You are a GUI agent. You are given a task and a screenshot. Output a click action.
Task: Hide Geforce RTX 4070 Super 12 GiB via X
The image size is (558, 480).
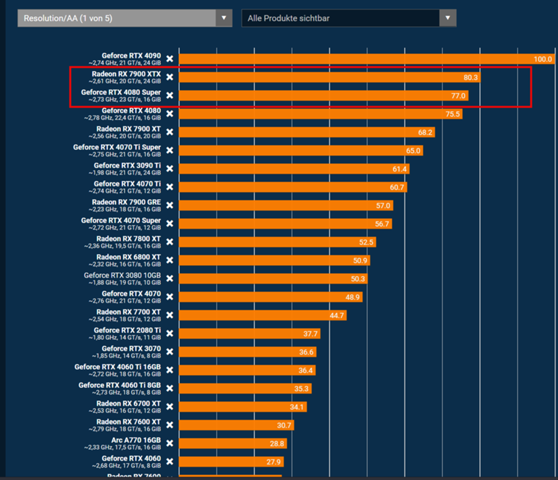170,223
